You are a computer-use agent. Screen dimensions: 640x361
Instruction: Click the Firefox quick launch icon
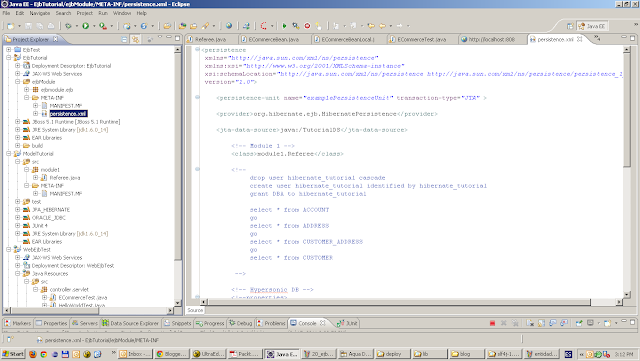(x=33, y=354)
